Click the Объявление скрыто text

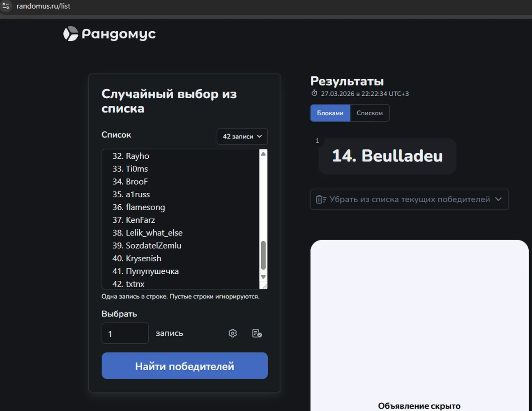click(419, 406)
